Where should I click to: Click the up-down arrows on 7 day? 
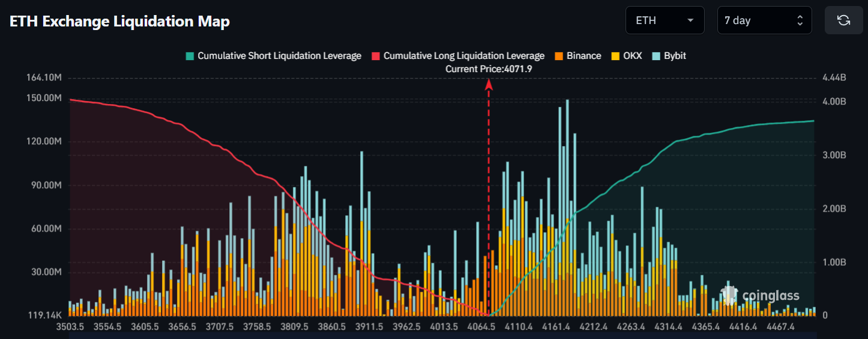pyautogui.click(x=800, y=20)
